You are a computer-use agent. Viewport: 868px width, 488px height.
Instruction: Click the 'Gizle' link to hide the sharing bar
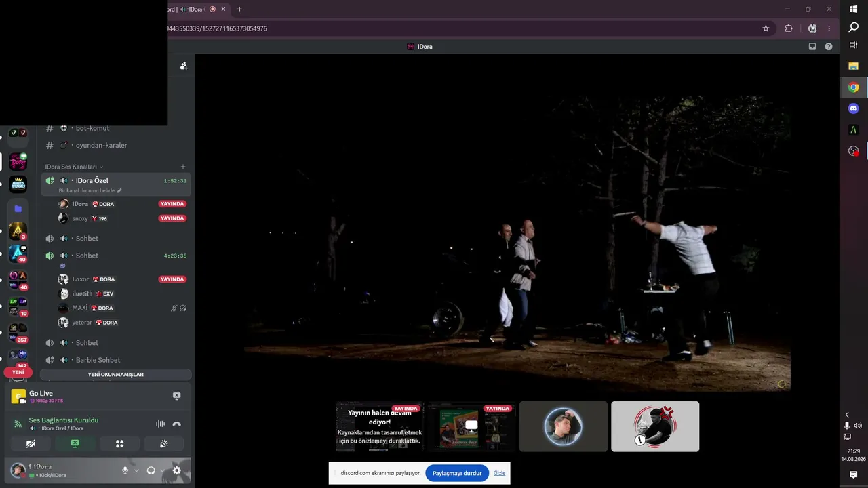coord(499,473)
